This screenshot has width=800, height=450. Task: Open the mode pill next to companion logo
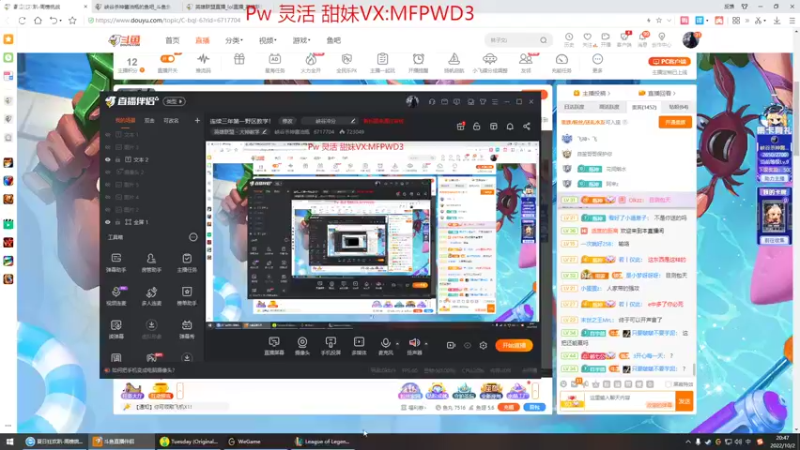pyautogui.click(x=174, y=102)
